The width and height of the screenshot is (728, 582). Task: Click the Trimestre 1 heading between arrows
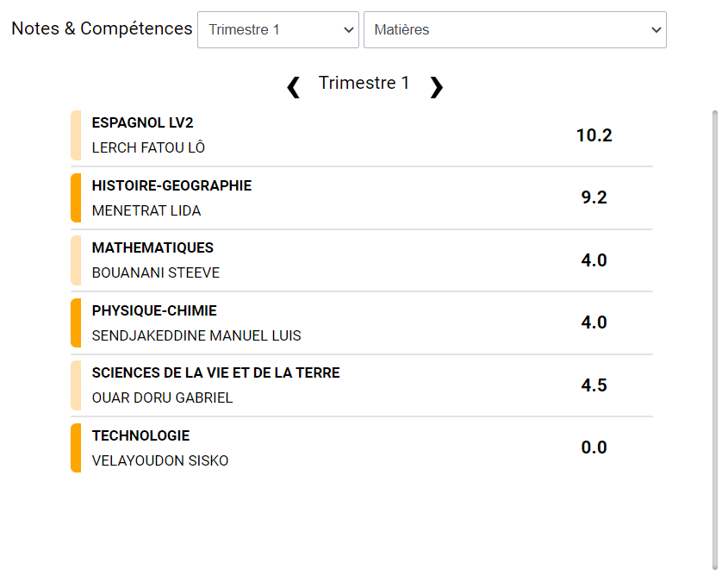pyautogui.click(x=364, y=84)
